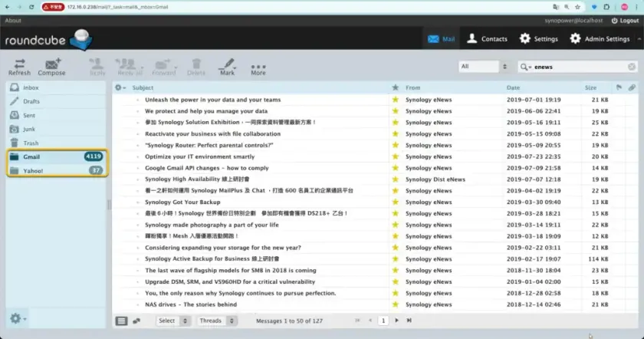This screenshot has width=644, height=339.
Task: Sort messages by Date column header
Action: pos(513,87)
